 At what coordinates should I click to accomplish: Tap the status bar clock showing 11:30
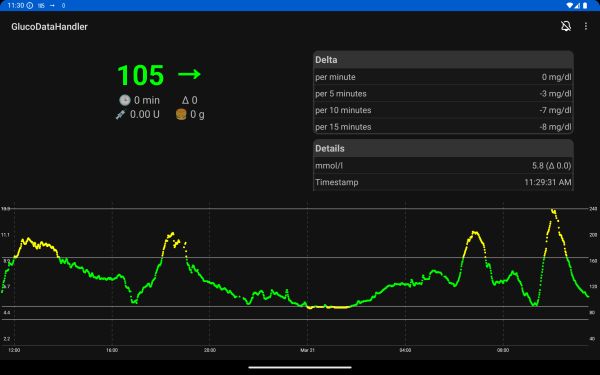coord(16,5)
